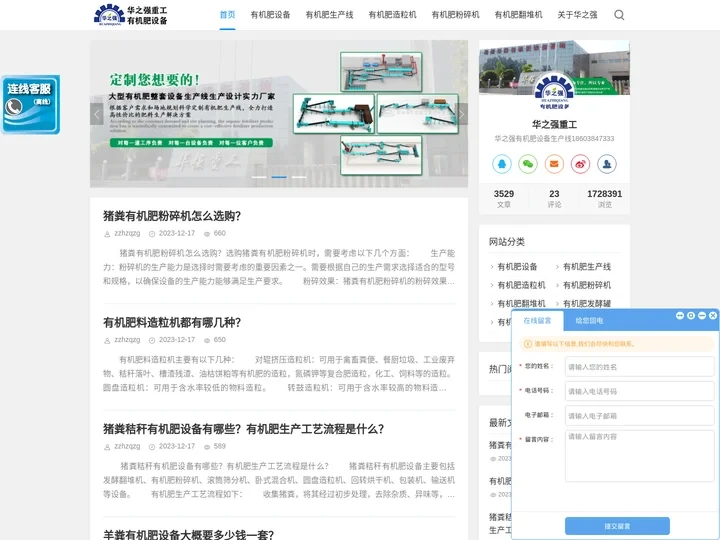Click the factory building photo in sidebar
Image resolution: width=720 pixels, height=540 pixels.
click(554, 67)
